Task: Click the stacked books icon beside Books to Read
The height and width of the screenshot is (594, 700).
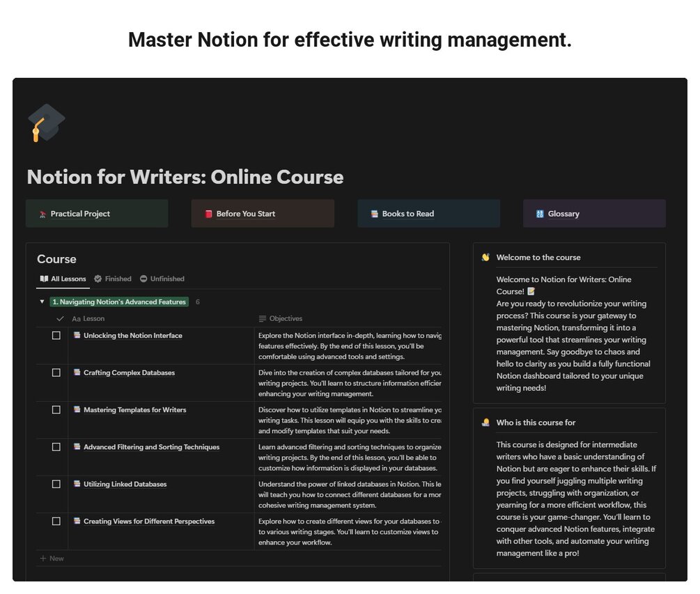Action: 374,214
